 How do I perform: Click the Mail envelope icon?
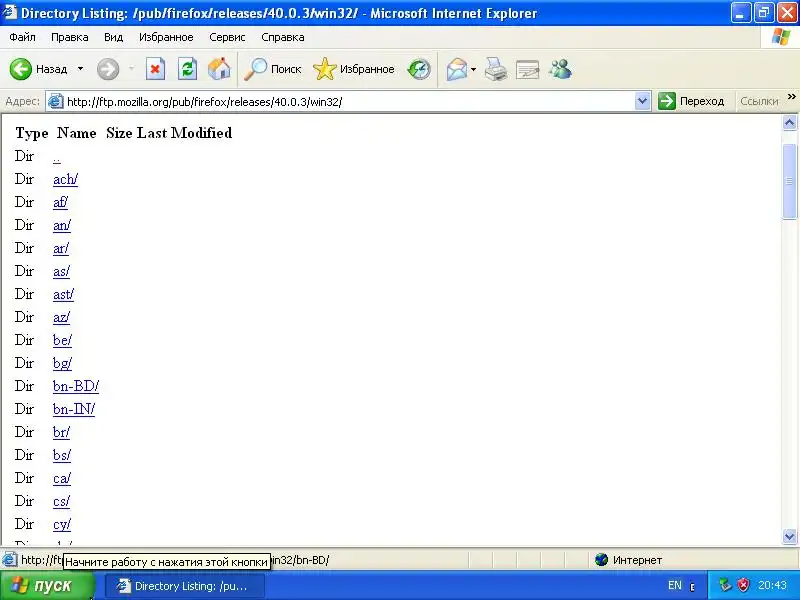tap(457, 69)
